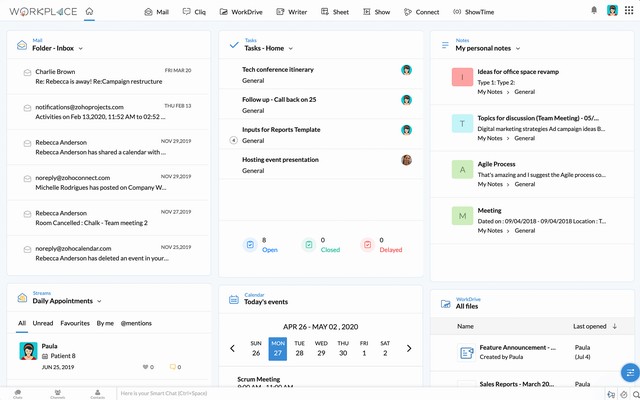Click the Calendar widget icon
The image size is (640, 400).
pos(234,300)
